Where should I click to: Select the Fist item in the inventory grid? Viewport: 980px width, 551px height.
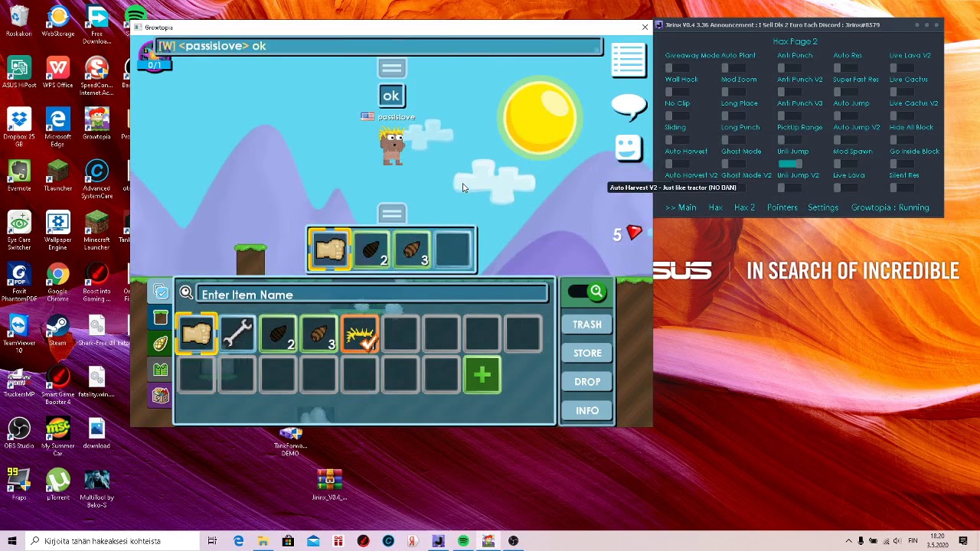(196, 334)
